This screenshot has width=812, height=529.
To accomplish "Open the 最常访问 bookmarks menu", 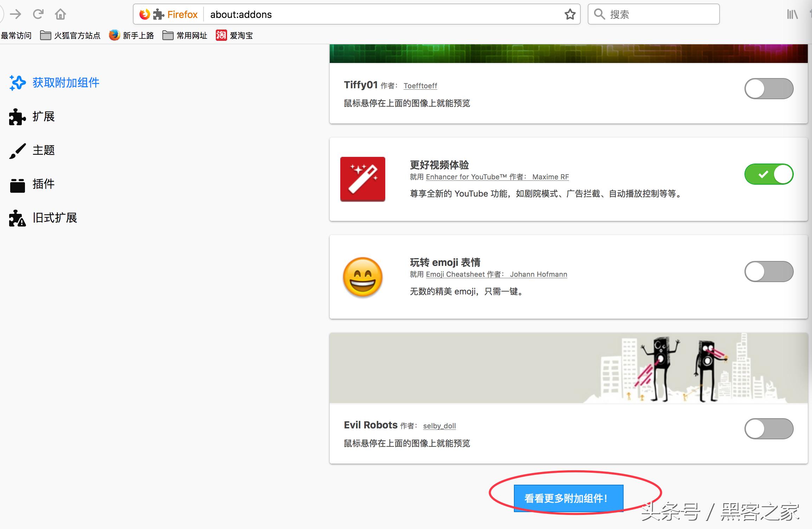I will pyautogui.click(x=16, y=36).
